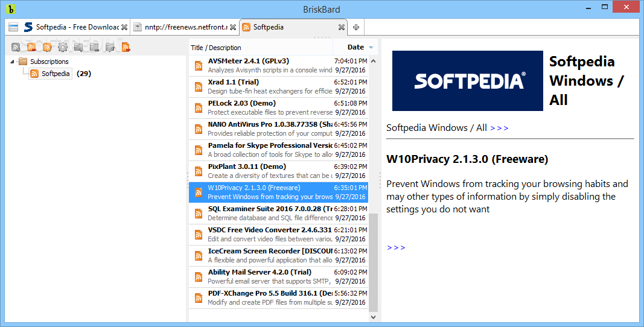Click the W10Privacy 2.1.3.0 article heading
644x327 pixels.
[x=467, y=159]
